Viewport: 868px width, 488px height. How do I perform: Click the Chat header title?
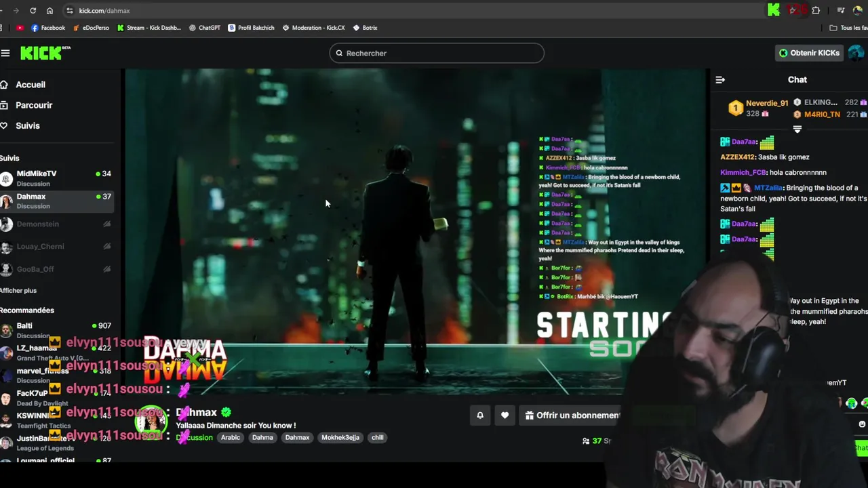[x=797, y=80]
